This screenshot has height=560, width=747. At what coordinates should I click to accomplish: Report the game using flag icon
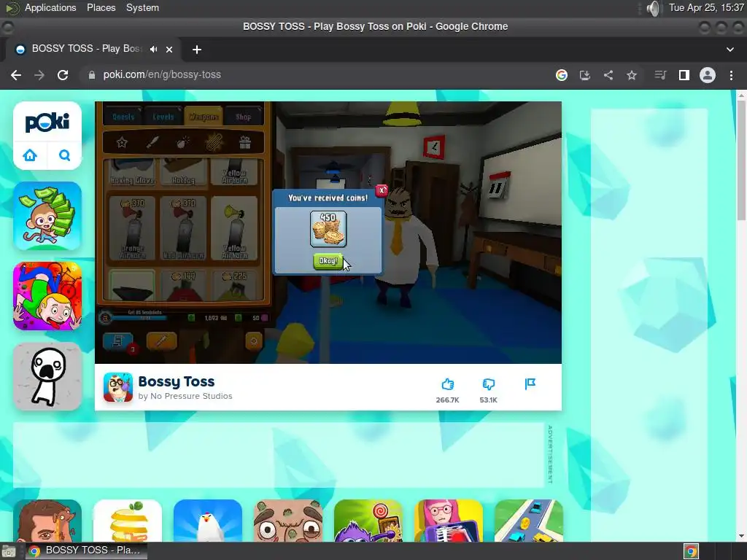tap(530, 384)
